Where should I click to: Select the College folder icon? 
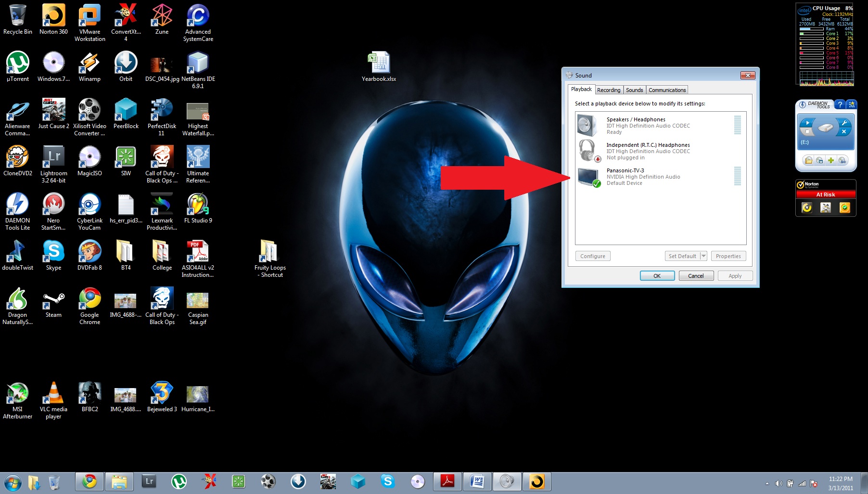(x=162, y=256)
